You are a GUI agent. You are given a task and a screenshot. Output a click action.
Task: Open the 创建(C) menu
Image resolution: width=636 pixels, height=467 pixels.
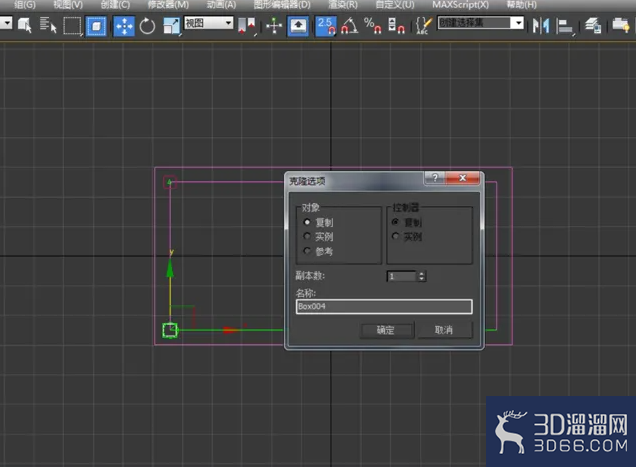coord(115,5)
